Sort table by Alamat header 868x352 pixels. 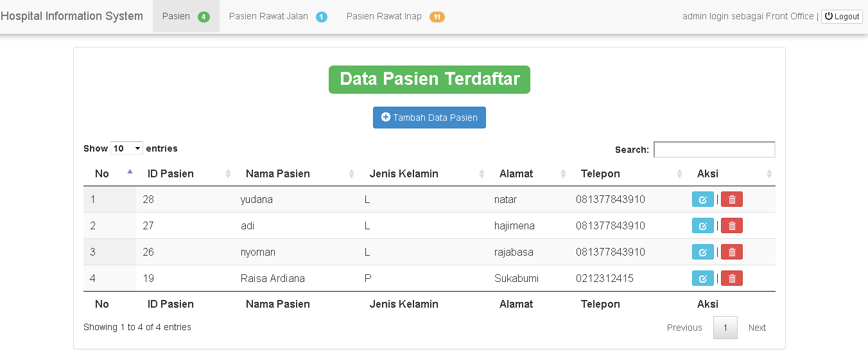point(528,173)
